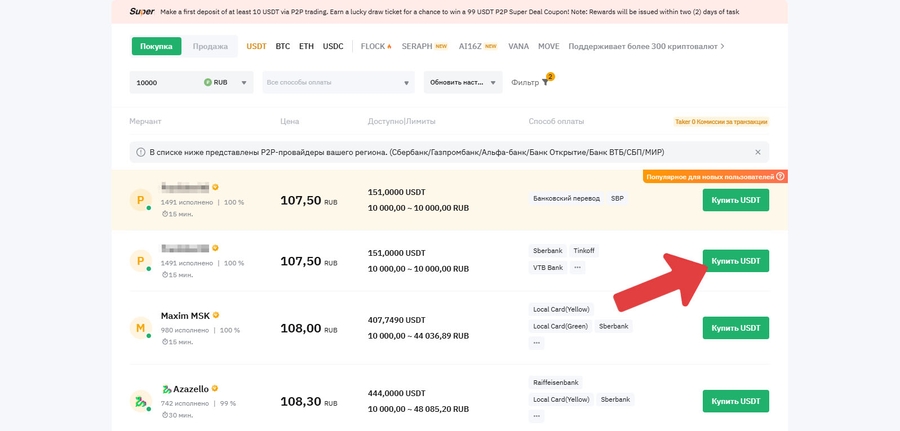Close the P2P providers region notice
The width and height of the screenshot is (900, 431).
pos(757,152)
